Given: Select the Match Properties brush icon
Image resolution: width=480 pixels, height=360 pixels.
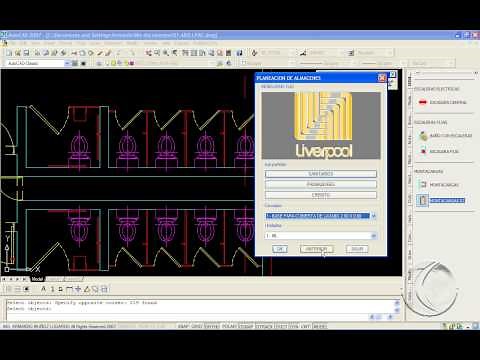Looking at the screenshot, I should 100,53.
